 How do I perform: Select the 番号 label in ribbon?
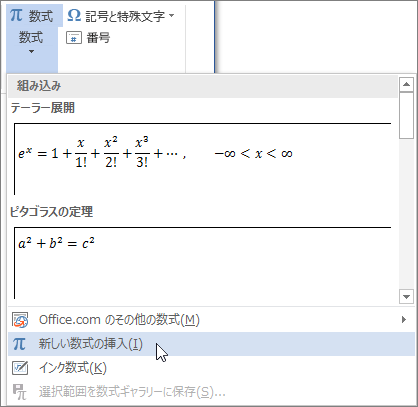tap(98, 38)
